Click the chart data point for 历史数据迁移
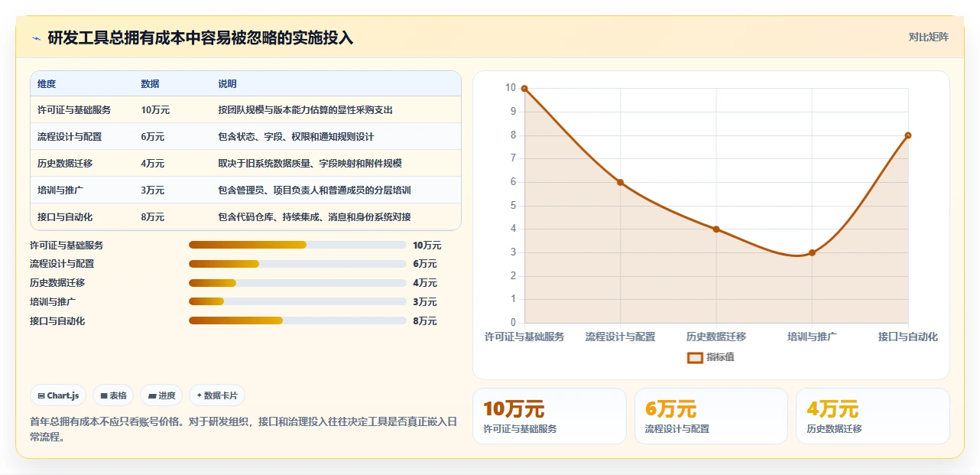980x475 pixels. click(x=716, y=229)
